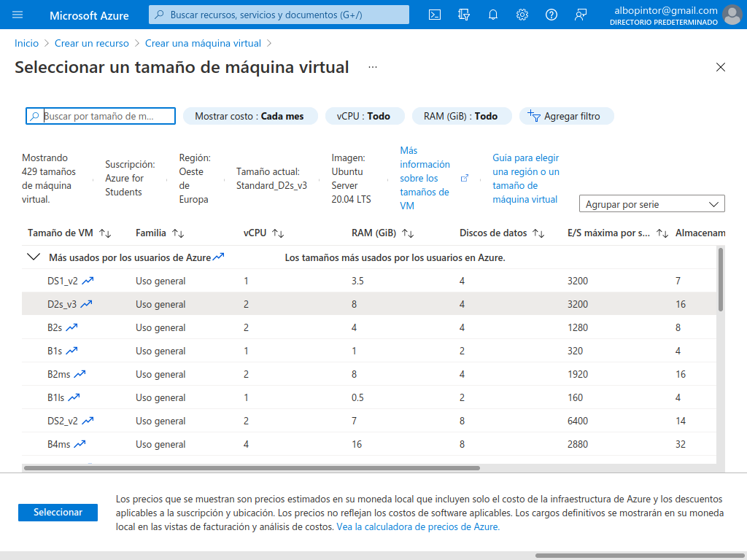Select the B2s size row
Image resolution: width=747 pixels, height=560 pixels.
point(368,327)
